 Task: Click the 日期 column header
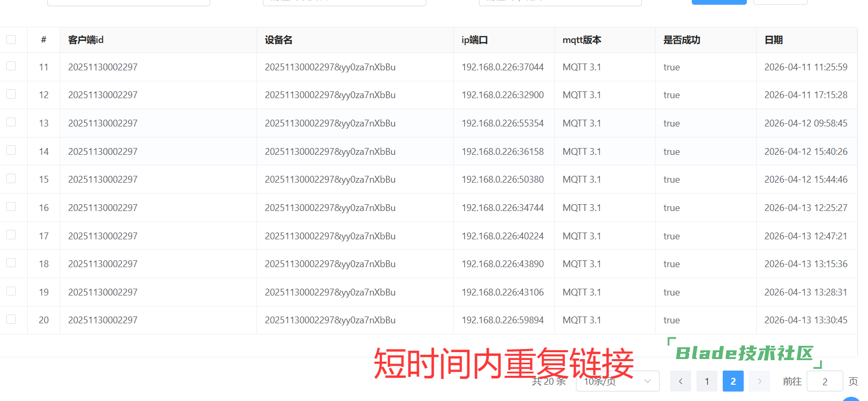[x=774, y=40]
